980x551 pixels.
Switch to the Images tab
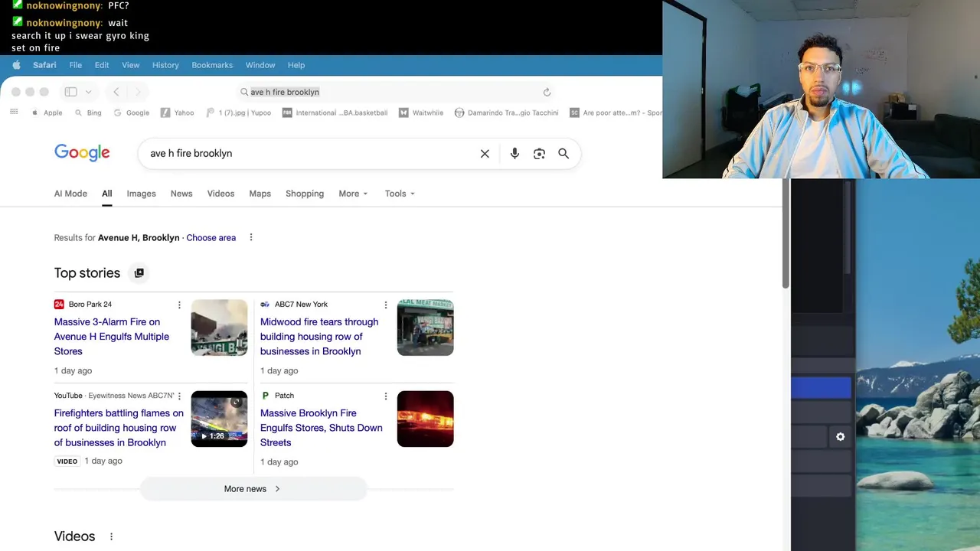[141, 194]
